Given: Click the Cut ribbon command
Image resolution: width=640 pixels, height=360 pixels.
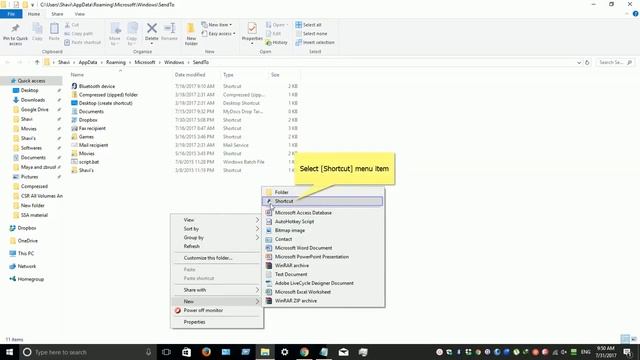Looking at the screenshot, I should click(72, 25).
